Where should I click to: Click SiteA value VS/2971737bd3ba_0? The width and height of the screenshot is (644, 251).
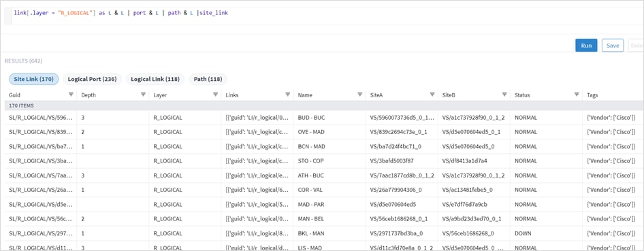[x=396, y=233]
